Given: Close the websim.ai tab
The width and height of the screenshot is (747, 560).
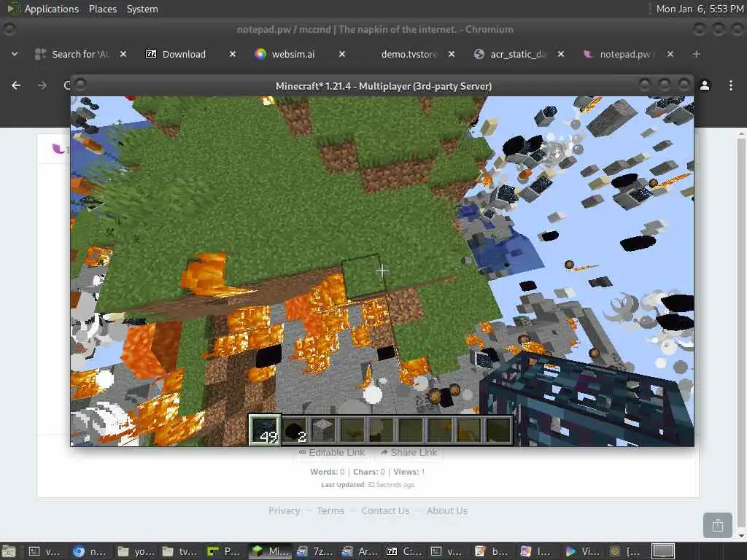Looking at the screenshot, I should pyautogui.click(x=342, y=54).
